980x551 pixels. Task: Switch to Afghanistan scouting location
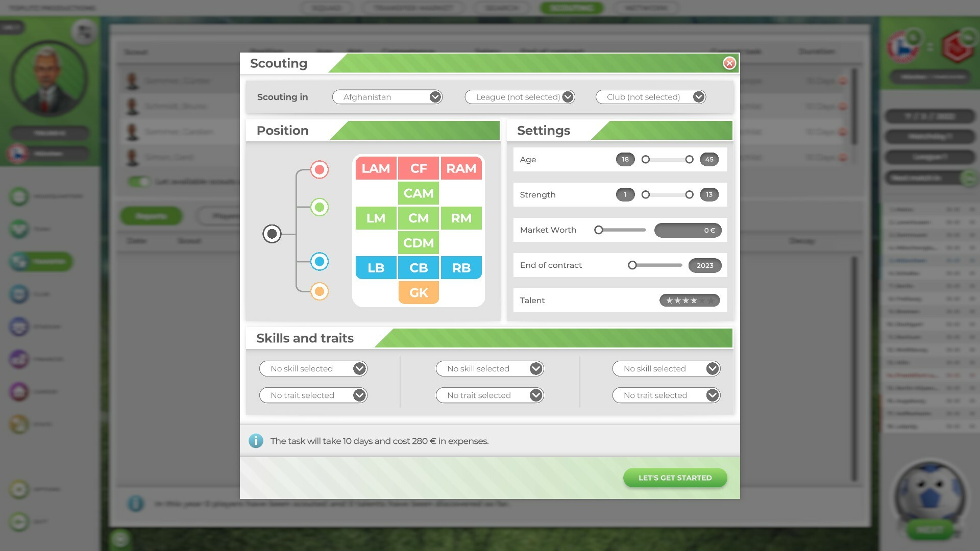[x=387, y=96]
